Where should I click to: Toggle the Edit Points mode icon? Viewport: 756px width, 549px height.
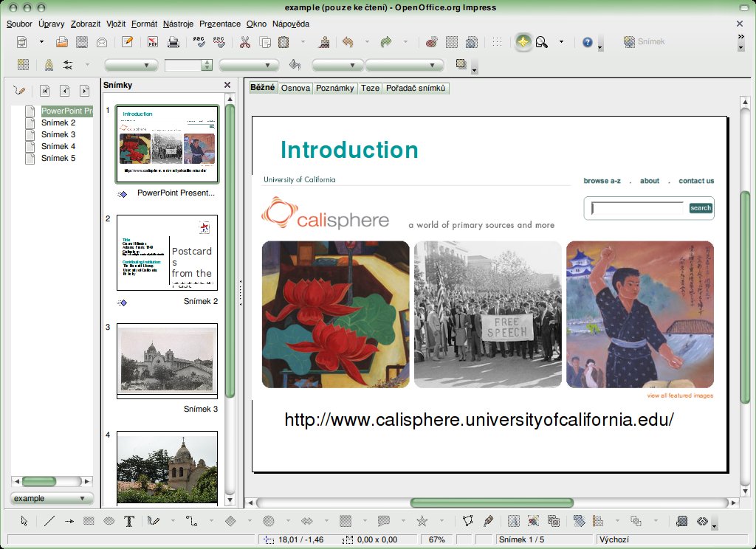pos(467,521)
